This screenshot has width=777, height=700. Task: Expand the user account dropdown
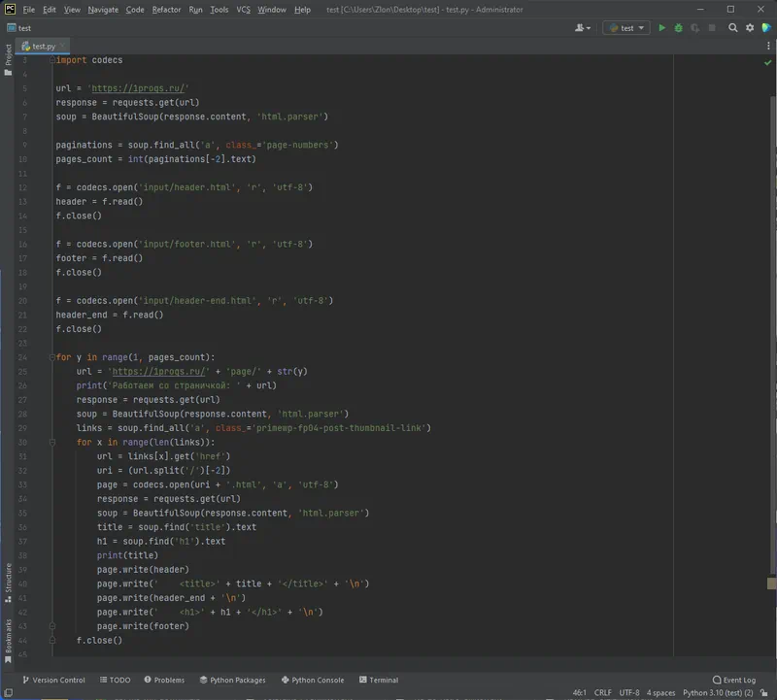point(584,28)
